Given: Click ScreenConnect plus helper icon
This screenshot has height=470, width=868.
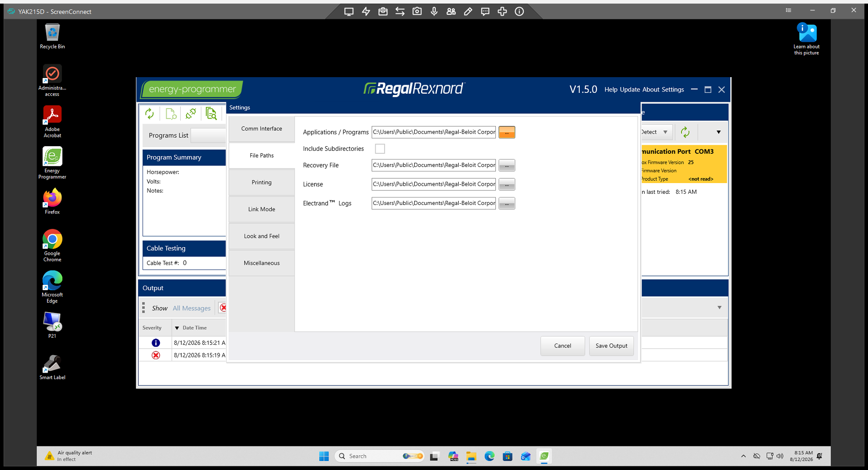Looking at the screenshot, I should click(x=502, y=12).
